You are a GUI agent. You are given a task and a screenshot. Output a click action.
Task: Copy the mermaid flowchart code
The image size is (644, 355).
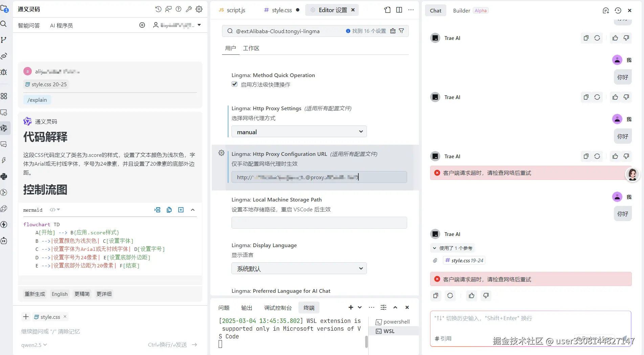[x=169, y=210]
